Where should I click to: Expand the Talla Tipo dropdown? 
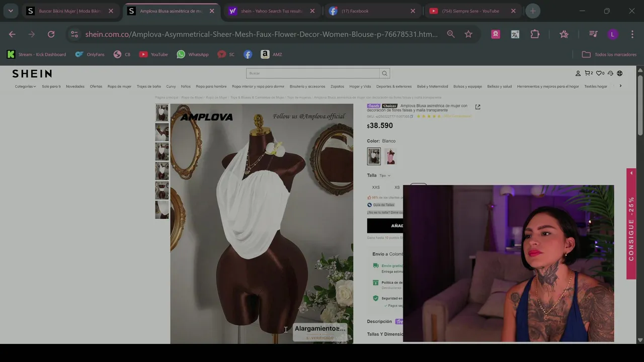(x=384, y=175)
